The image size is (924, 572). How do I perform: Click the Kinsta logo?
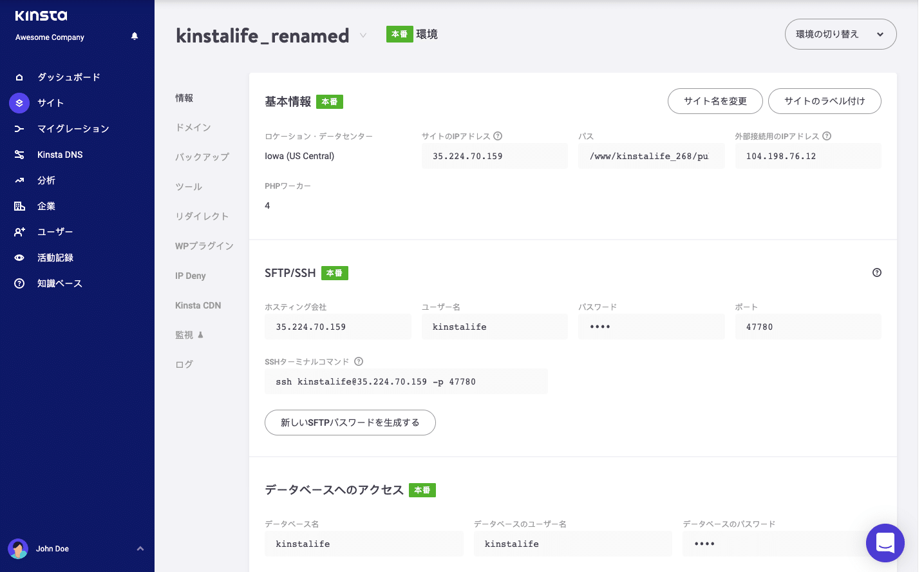pos(41,15)
